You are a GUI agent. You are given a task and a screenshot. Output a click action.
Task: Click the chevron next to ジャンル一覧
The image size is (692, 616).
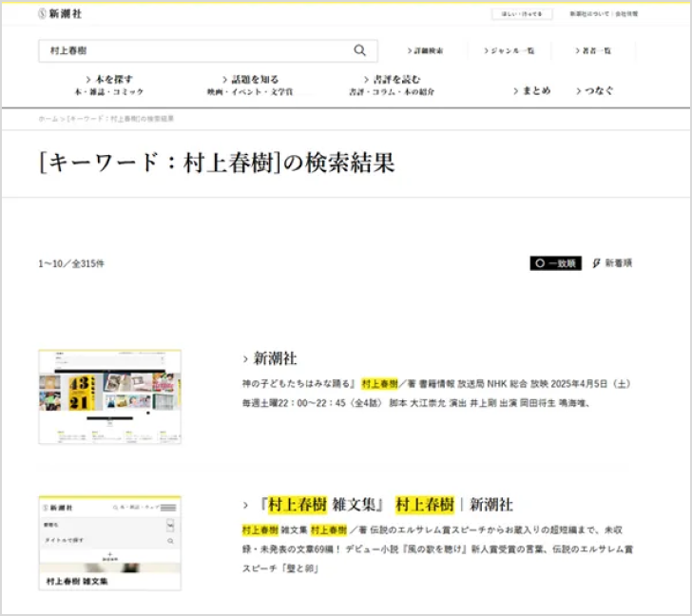tap(487, 50)
